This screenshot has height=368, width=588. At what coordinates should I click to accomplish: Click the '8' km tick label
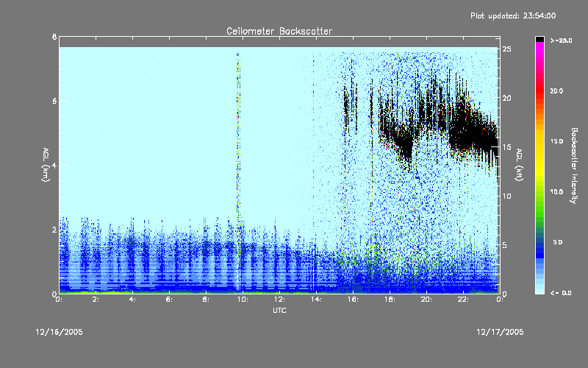click(x=54, y=37)
